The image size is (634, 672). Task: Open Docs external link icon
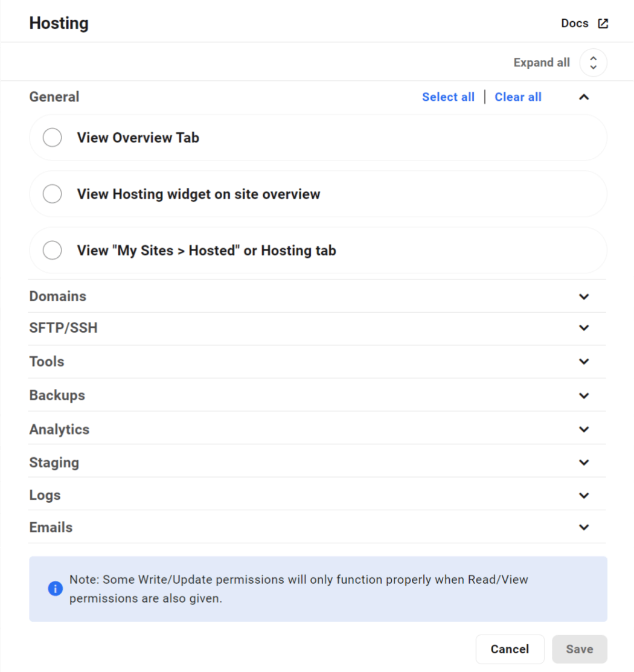(603, 24)
